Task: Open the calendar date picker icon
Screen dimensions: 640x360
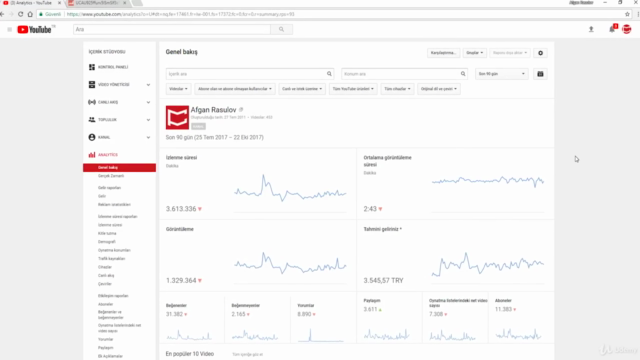Action: point(540,74)
